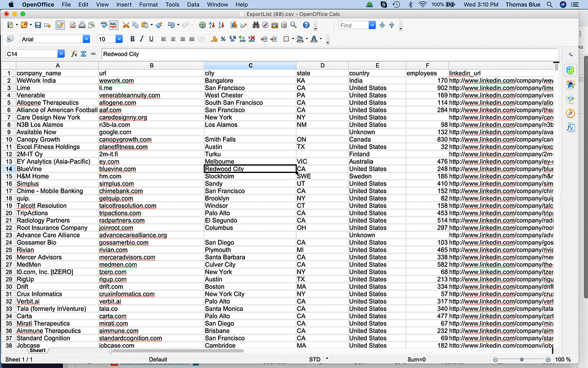This screenshot has width=588, height=368.
Task: Click the Background Color bucket
Action: (x=300, y=39)
